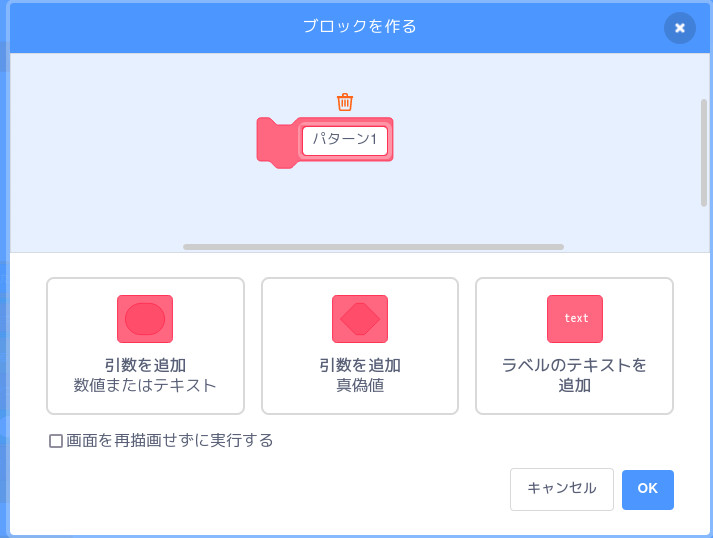The width and height of the screenshot is (713, 538).
Task: Click the rounded number-or-text argument icon
Action: [x=145, y=319]
